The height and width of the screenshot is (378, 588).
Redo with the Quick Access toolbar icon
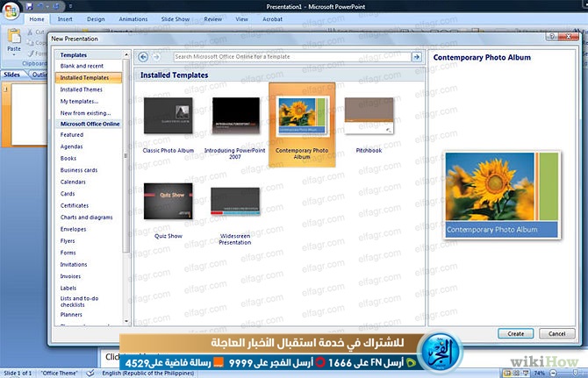[x=56, y=6]
